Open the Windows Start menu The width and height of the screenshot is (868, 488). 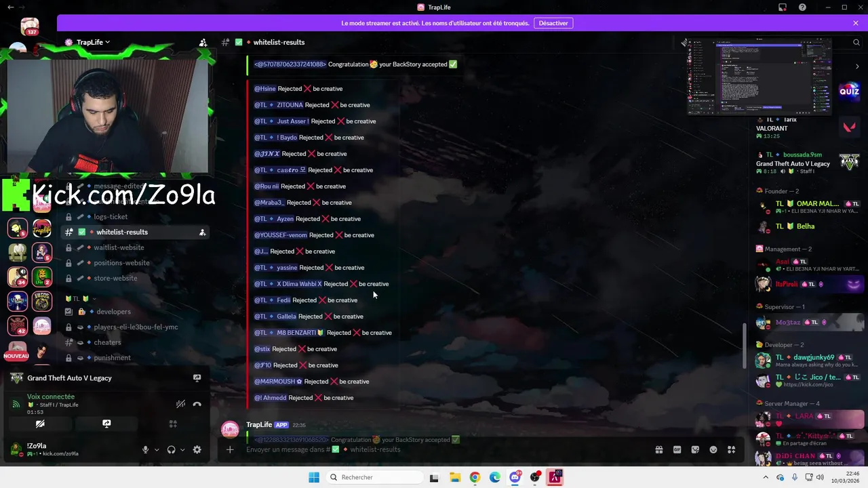(x=314, y=477)
